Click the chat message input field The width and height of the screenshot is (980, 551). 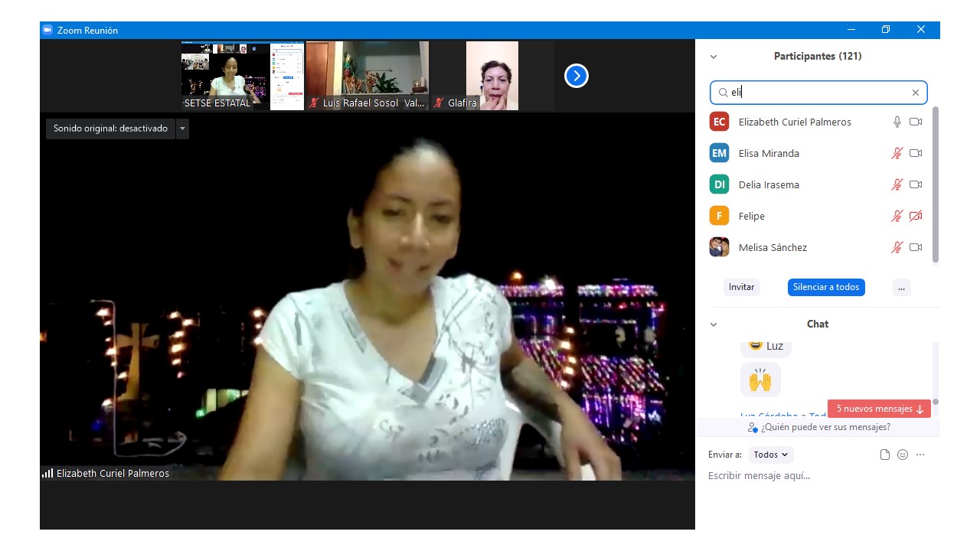(x=818, y=476)
